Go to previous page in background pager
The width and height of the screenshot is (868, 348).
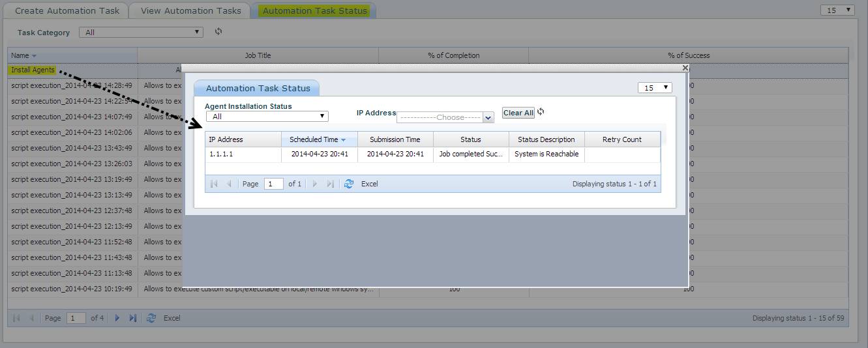pyautogui.click(x=31, y=318)
